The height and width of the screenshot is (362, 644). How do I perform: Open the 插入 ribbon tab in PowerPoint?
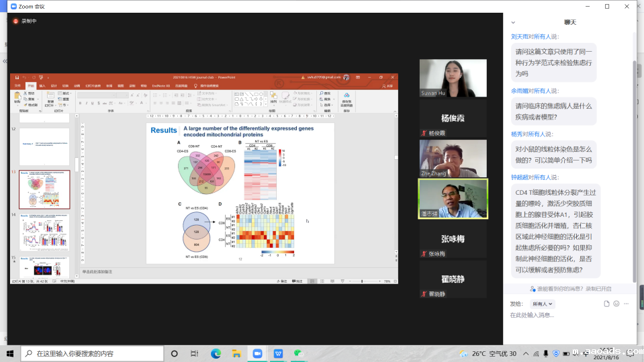[42, 86]
